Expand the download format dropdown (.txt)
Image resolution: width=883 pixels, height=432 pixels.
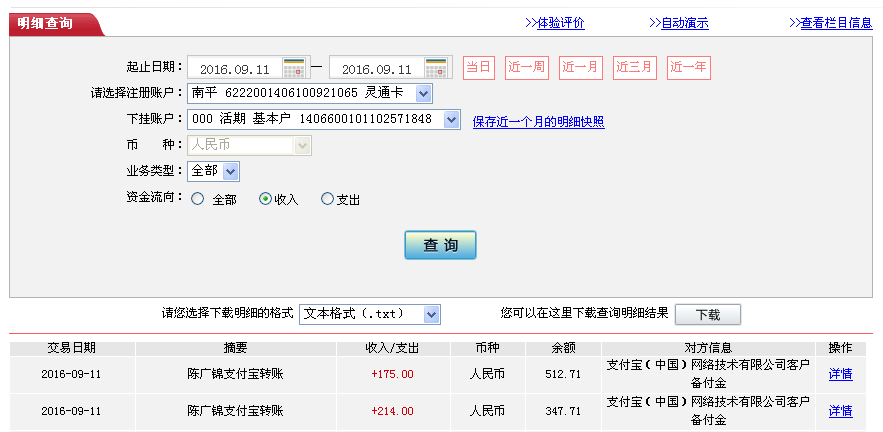coord(431,314)
